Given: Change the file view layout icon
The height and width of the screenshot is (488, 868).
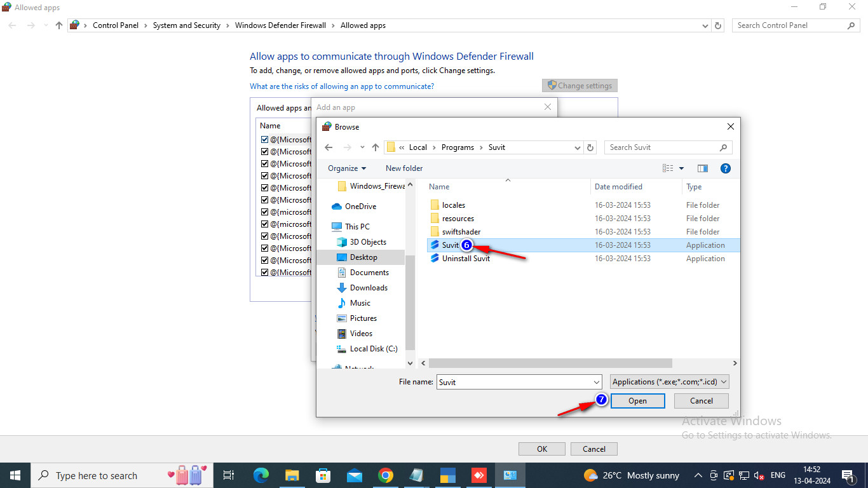Looking at the screenshot, I should [668, 168].
